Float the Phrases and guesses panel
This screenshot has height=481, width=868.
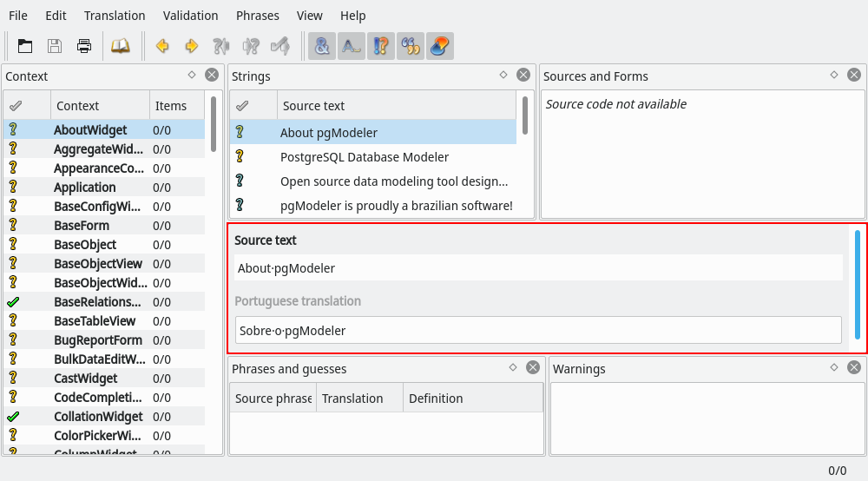point(513,367)
